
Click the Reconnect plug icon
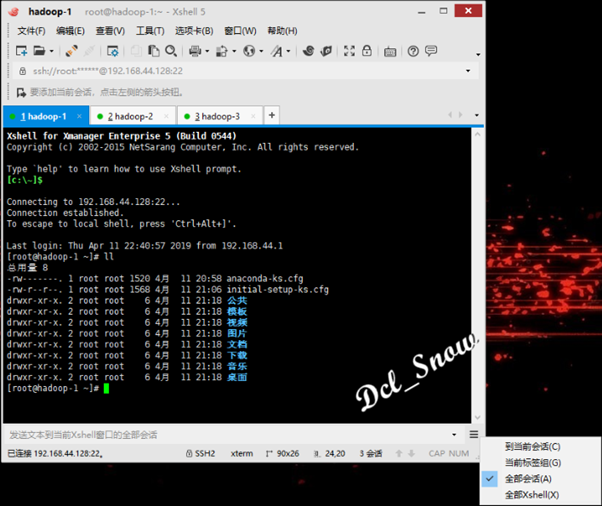coord(71,51)
